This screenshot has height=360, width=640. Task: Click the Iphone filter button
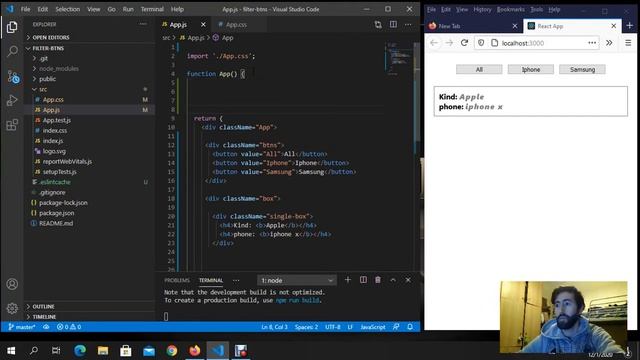click(x=531, y=69)
